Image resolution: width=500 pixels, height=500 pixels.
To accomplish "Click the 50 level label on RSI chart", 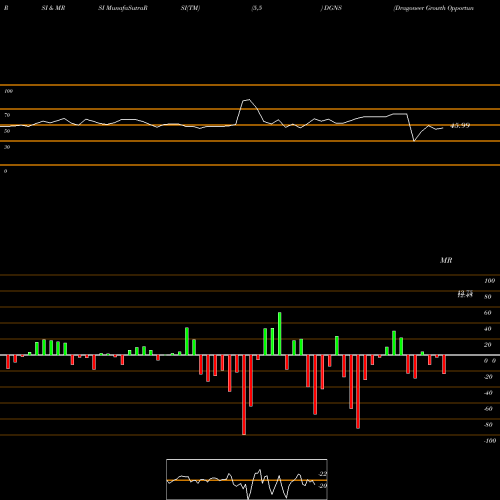I will [x=7, y=131].
